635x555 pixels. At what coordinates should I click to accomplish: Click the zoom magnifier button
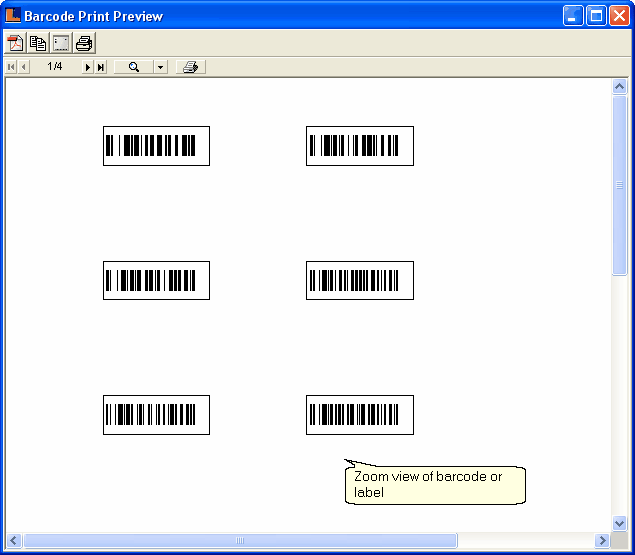(x=134, y=67)
